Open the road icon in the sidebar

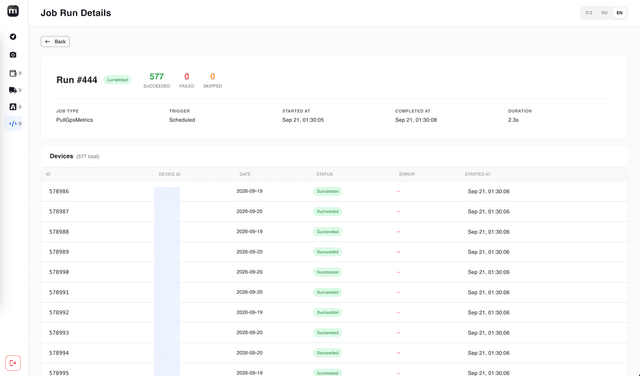coord(13,107)
